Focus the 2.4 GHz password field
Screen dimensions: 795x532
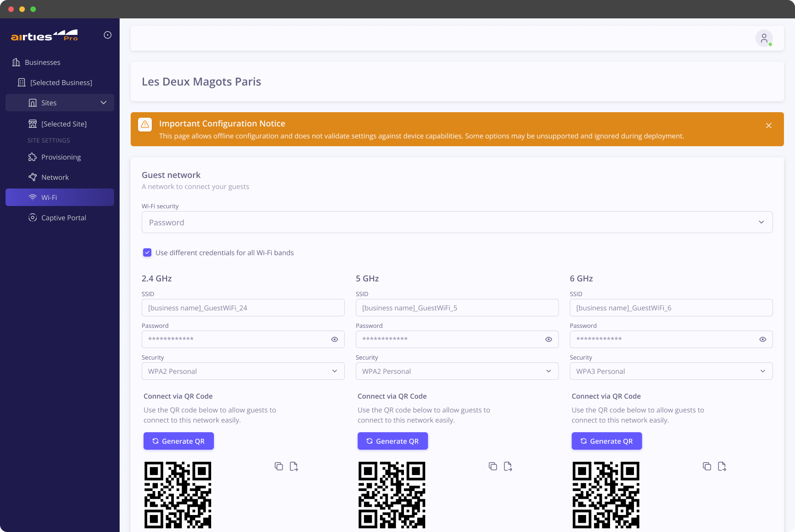pyautogui.click(x=243, y=339)
